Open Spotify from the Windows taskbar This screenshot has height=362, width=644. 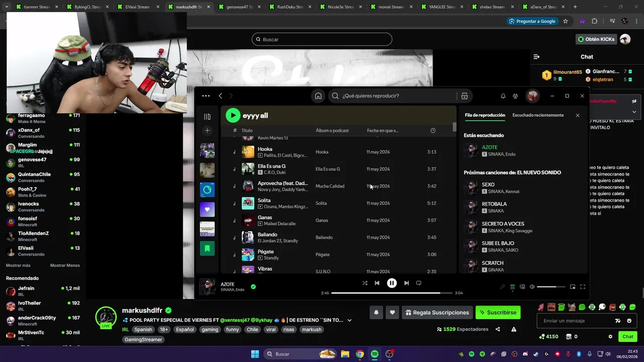click(x=374, y=354)
